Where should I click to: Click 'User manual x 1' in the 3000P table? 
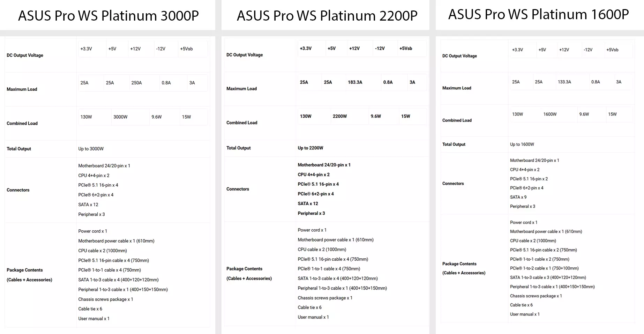point(94,319)
